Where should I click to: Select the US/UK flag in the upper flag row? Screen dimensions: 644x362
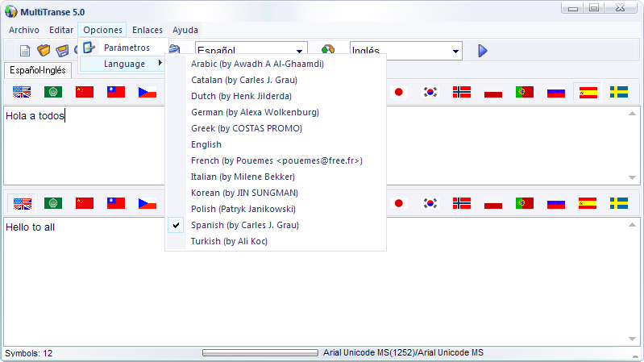[x=22, y=92]
